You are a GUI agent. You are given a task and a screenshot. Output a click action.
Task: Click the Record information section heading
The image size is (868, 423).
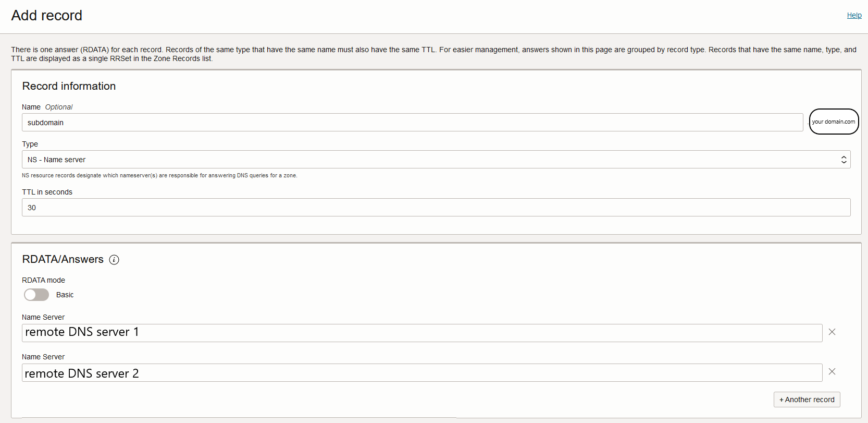[69, 86]
